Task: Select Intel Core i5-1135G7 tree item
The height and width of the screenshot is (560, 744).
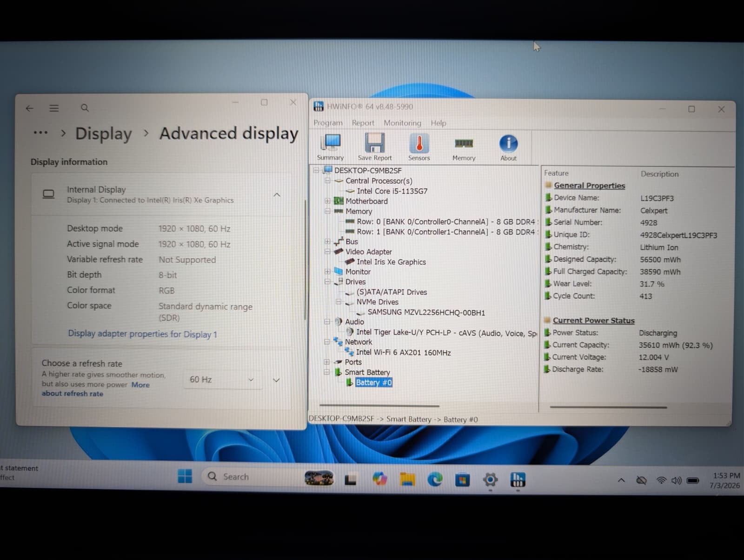Action: [x=392, y=191]
